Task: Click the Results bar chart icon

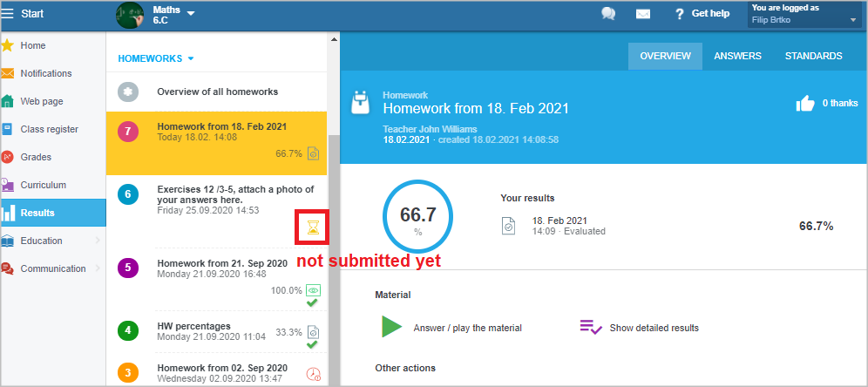Action: (x=8, y=213)
